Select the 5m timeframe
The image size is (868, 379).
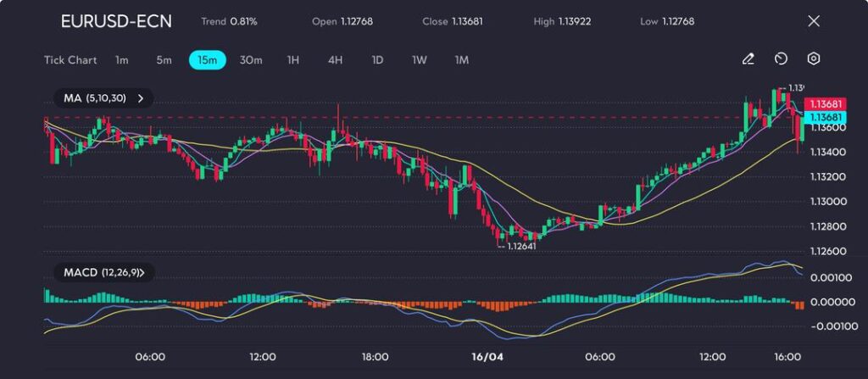click(164, 60)
